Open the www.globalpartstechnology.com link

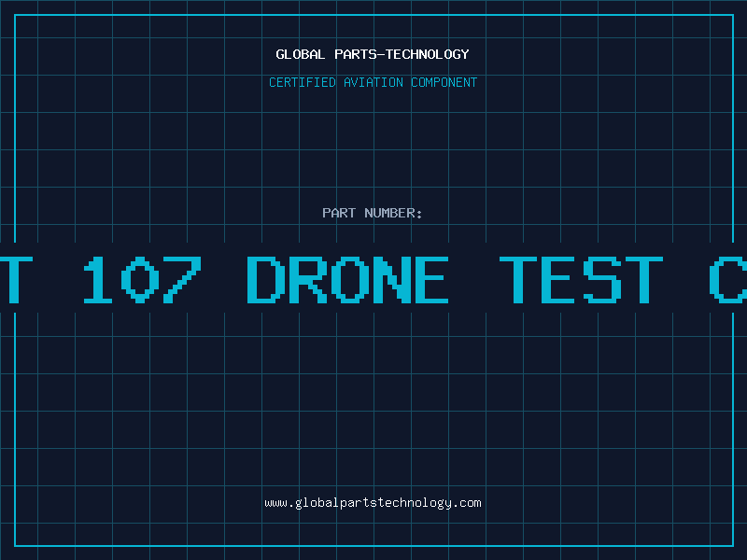tap(373, 503)
